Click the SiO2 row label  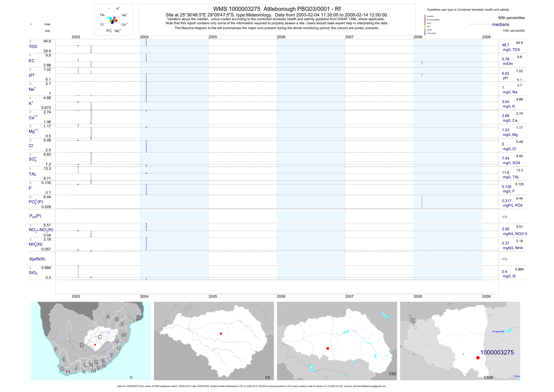33,273
